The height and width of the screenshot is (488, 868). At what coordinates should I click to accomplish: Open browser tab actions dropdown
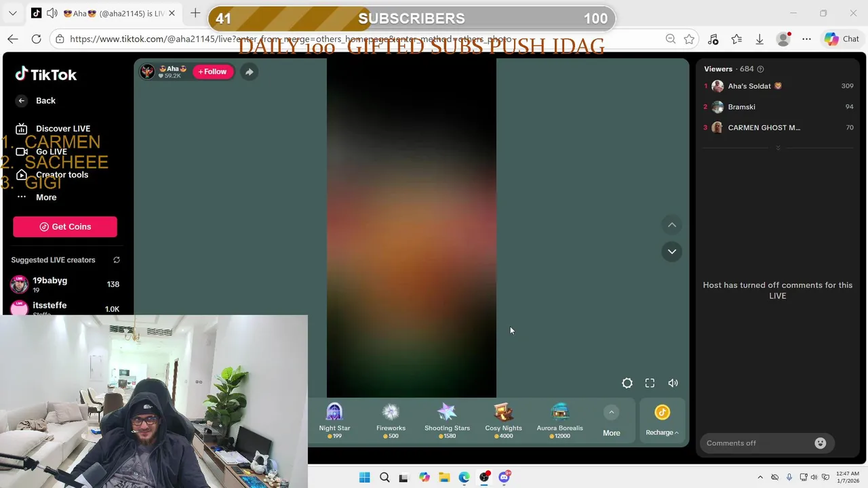pyautogui.click(x=13, y=14)
